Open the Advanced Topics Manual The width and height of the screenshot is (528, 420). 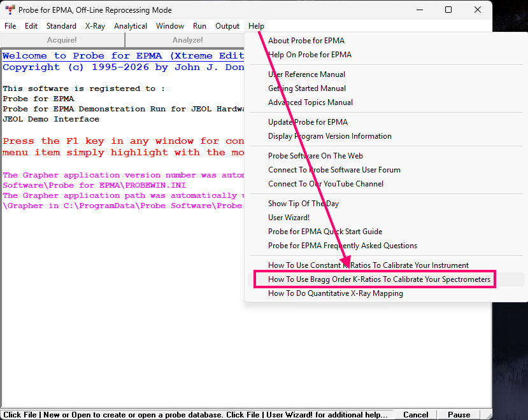click(x=310, y=102)
